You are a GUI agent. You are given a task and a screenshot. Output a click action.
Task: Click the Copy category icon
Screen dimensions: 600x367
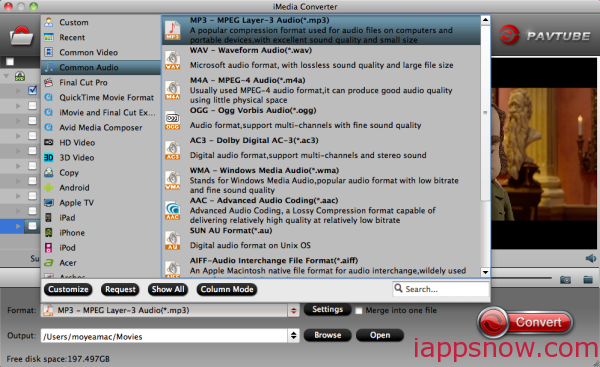click(49, 172)
